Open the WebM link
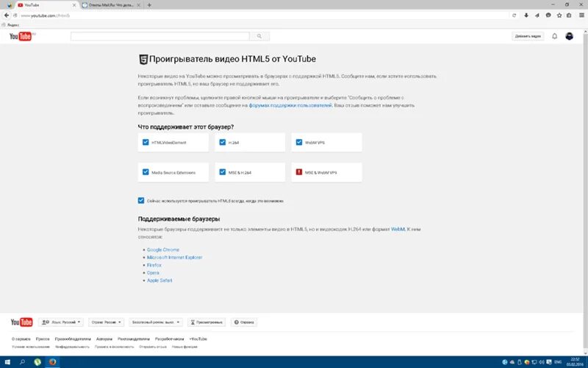The width and height of the screenshot is (588, 368). [398, 229]
